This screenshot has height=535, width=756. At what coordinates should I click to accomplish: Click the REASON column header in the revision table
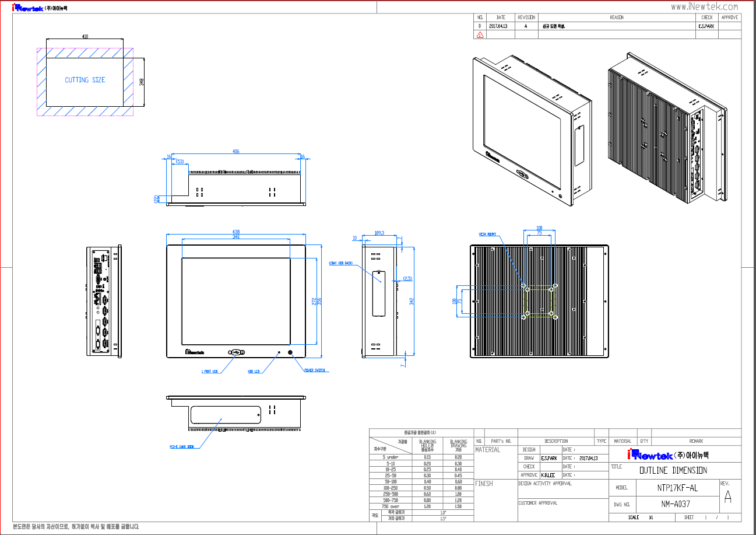[617, 18]
